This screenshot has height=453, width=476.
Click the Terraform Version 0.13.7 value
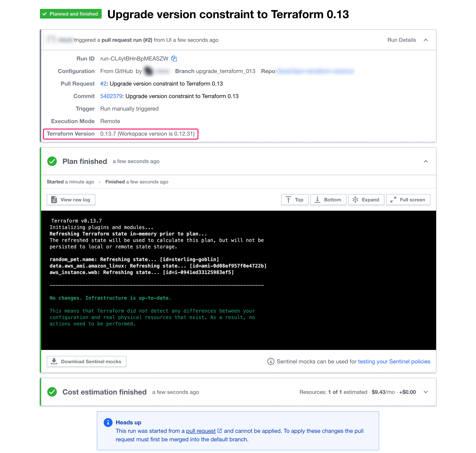147,134
